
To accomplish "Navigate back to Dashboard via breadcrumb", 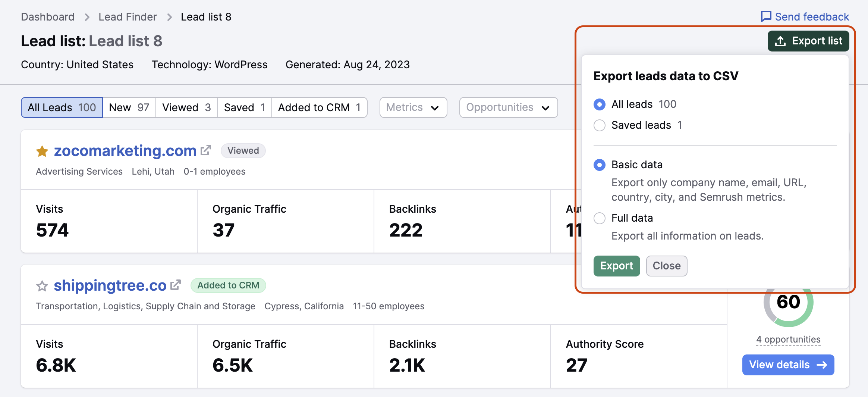I will [x=48, y=17].
